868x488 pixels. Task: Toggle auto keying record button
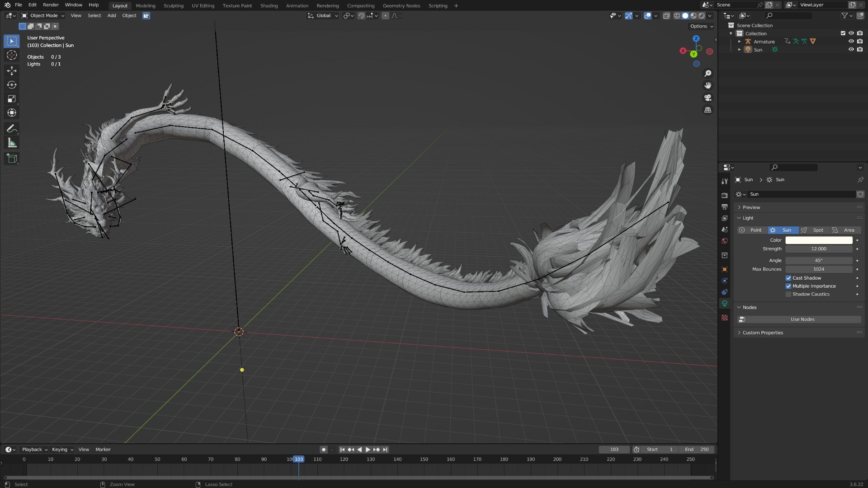coord(323,450)
